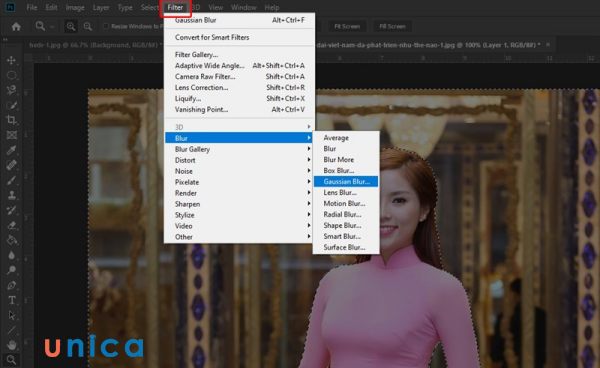
Task: Click the first Fit Screen button
Action: (347, 26)
